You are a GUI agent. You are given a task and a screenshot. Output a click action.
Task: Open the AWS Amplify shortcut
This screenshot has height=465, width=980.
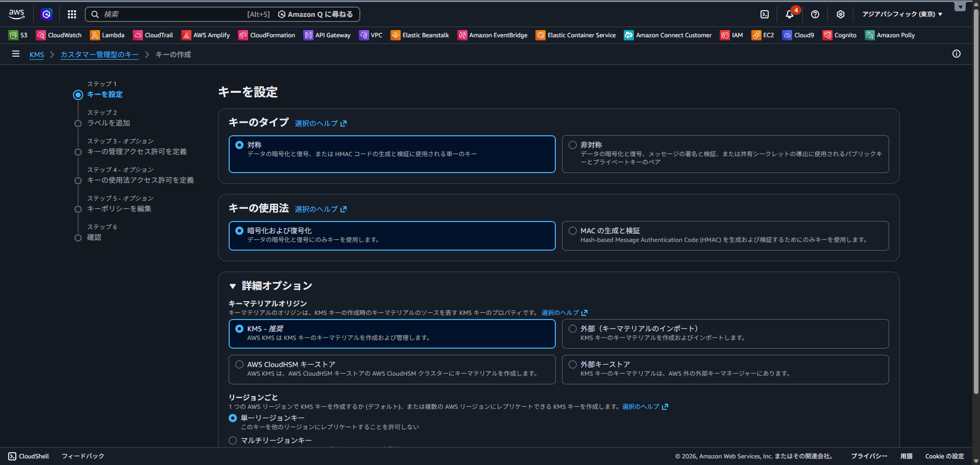click(206, 35)
